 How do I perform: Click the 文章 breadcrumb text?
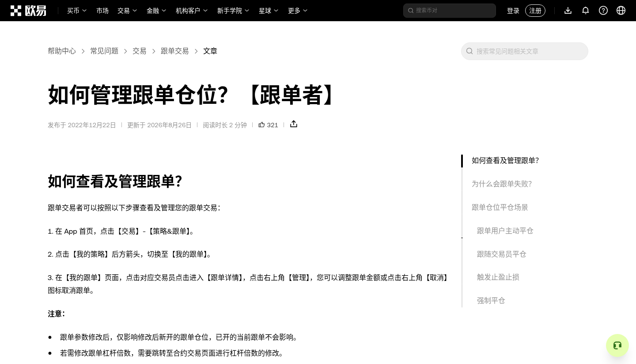coord(210,51)
